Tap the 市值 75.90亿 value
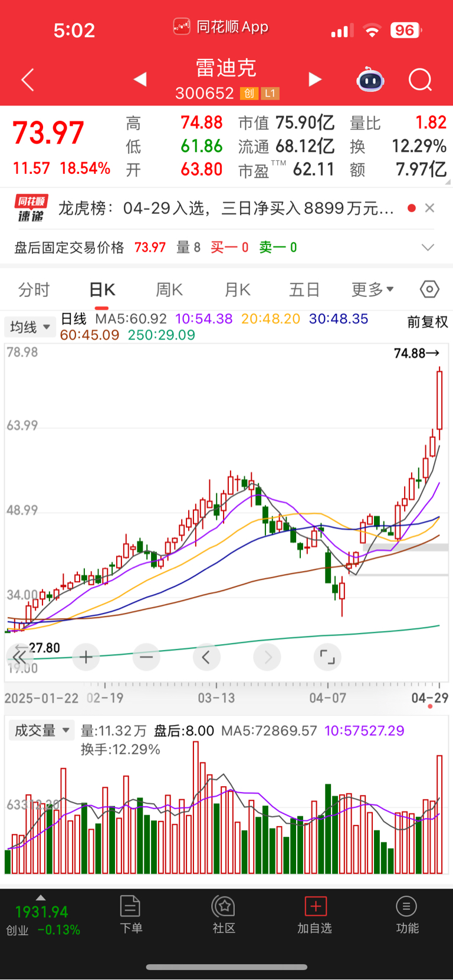The image size is (453, 980). pos(305,123)
